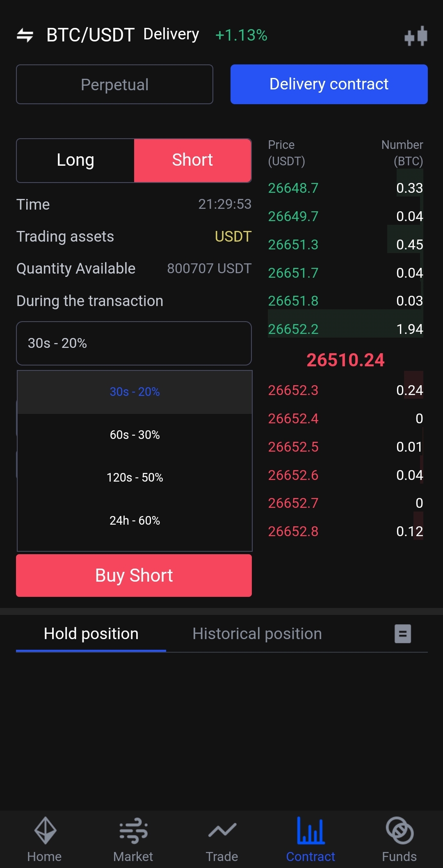Switch direction to Long
Viewport: 443px width, 868px height.
[75, 160]
